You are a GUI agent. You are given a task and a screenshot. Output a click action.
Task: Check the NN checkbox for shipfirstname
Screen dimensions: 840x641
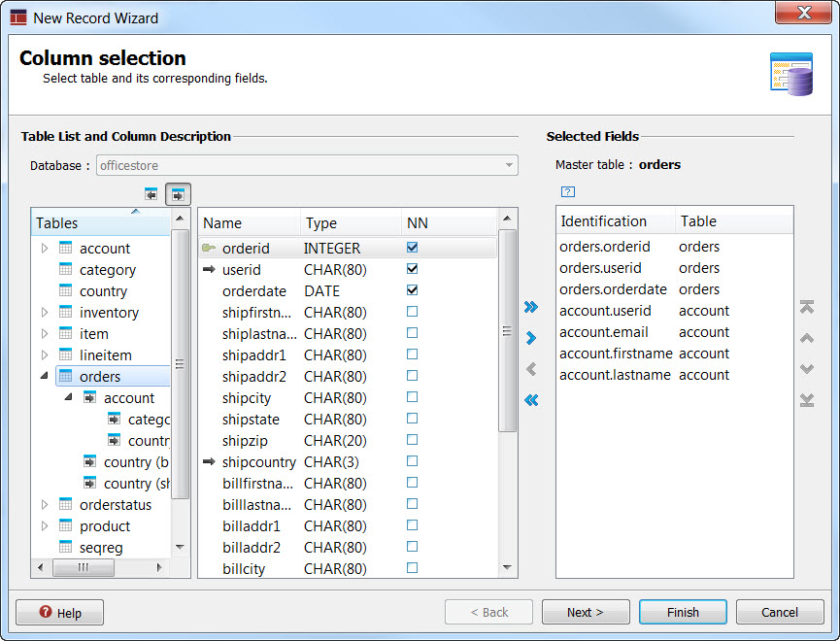point(412,313)
